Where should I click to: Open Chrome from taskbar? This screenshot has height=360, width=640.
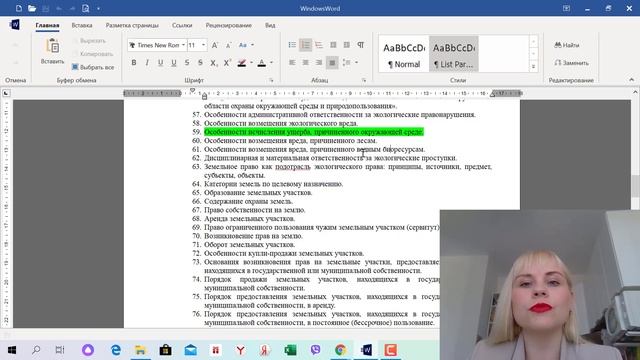click(x=340, y=350)
